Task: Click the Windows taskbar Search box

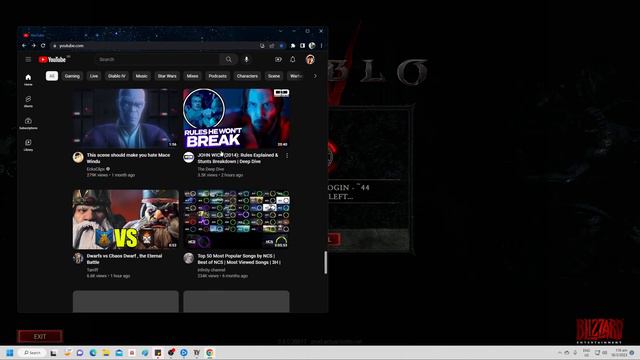Action: tap(33, 353)
